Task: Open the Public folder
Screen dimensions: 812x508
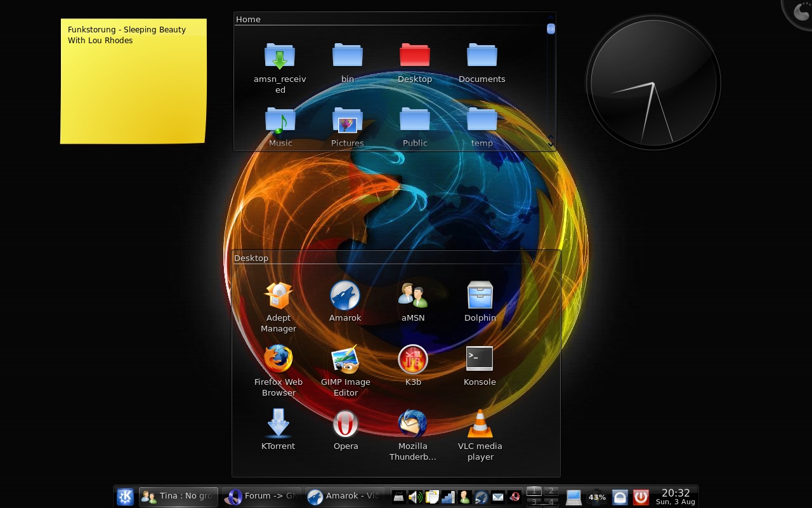Action: click(415, 127)
